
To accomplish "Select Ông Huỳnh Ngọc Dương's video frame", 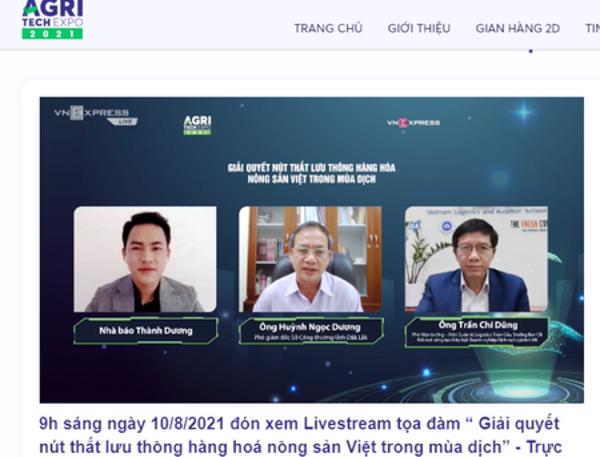I will pyautogui.click(x=310, y=259).
